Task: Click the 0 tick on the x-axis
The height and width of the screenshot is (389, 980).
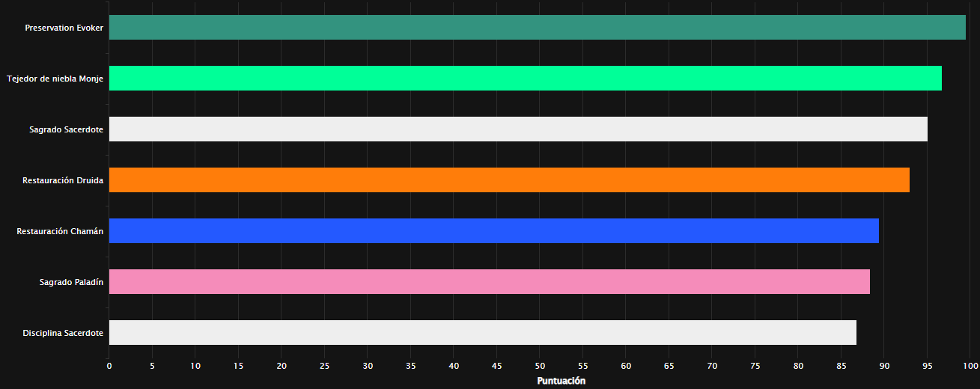Action: pyautogui.click(x=109, y=366)
